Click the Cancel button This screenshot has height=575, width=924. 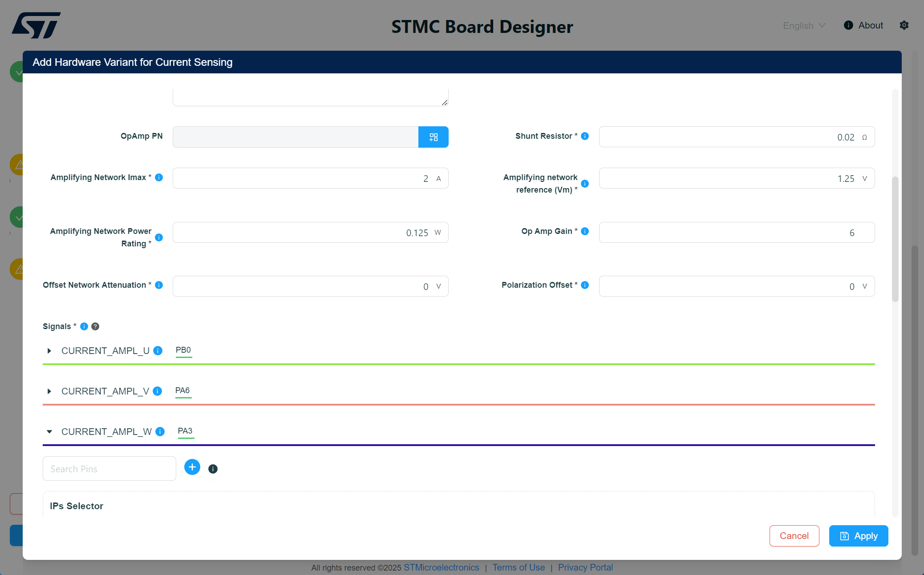794,535
